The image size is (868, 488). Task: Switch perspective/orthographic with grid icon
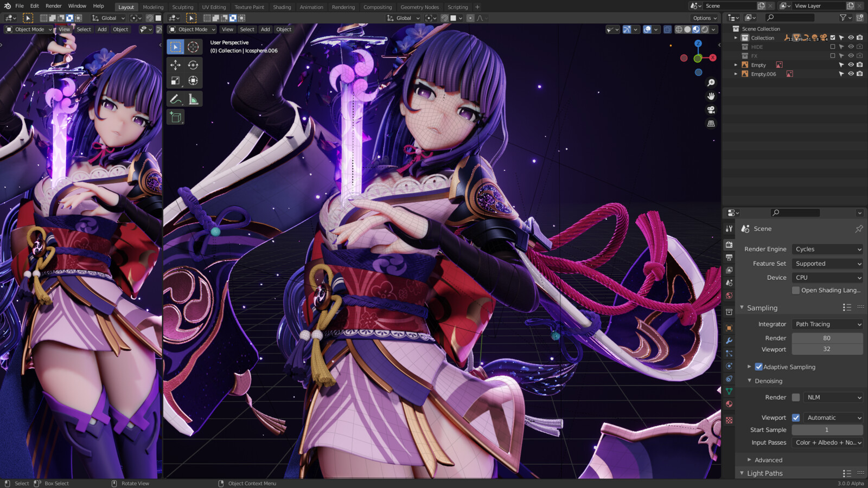pos(711,124)
